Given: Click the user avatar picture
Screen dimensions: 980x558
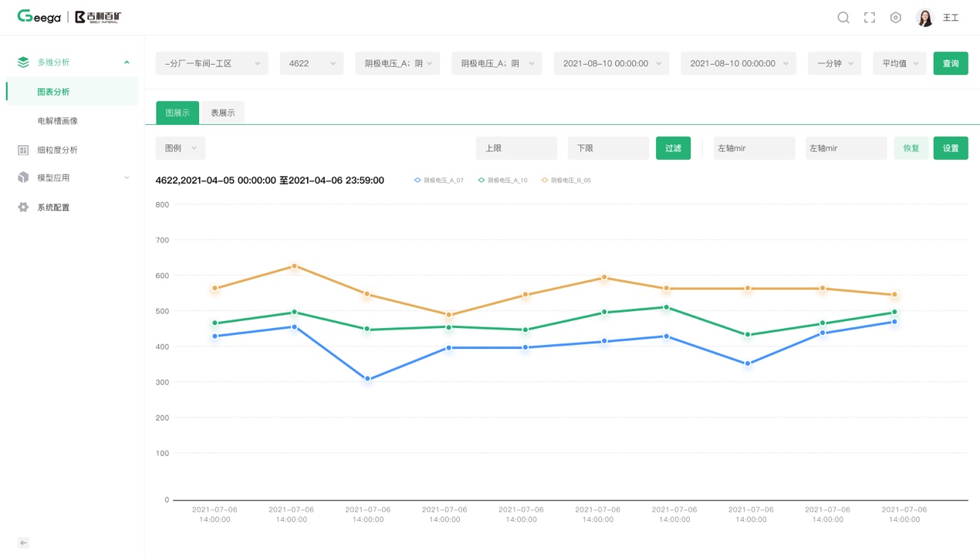Looking at the screenshot, I should coord(924,18).
